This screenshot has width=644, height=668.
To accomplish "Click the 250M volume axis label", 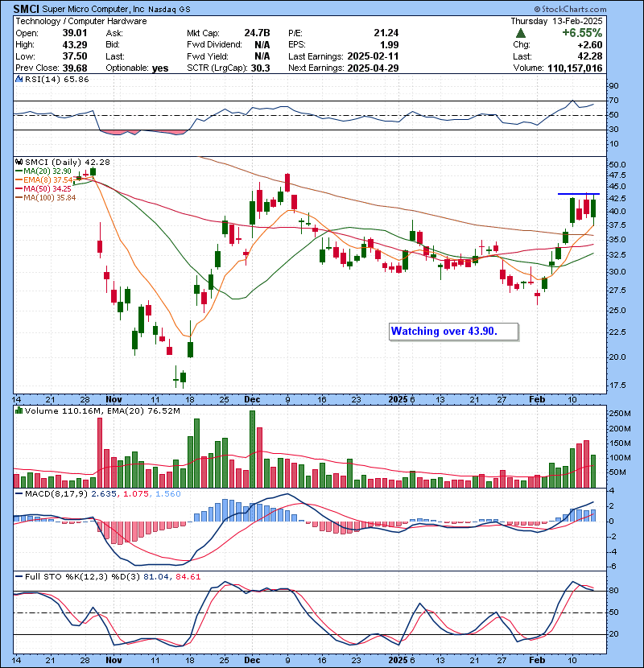I will 620,414.
